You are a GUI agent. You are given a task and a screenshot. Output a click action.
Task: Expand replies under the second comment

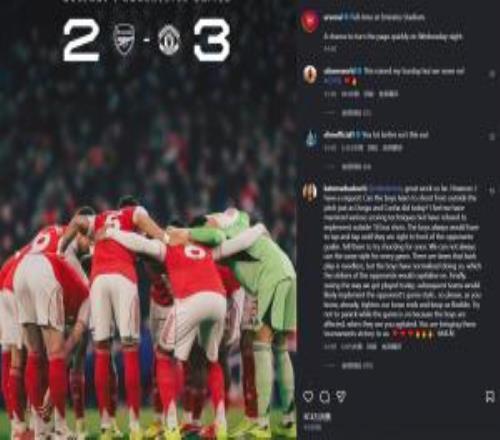356,167
